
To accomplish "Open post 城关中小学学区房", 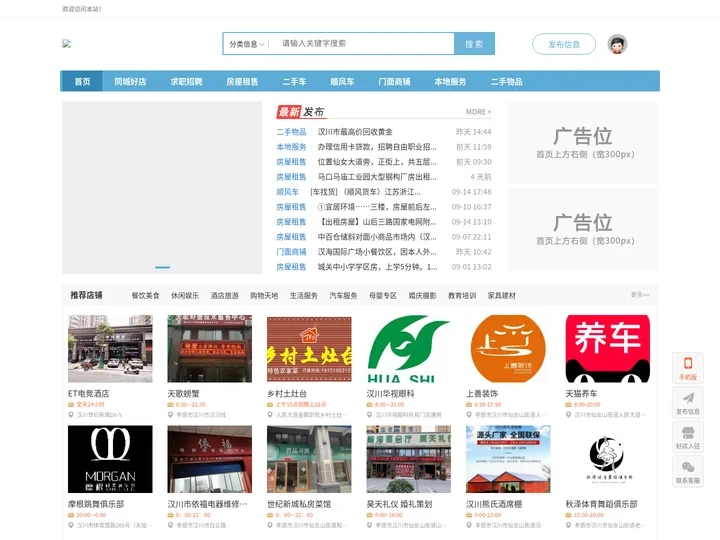I will click(x=377, y=267).
